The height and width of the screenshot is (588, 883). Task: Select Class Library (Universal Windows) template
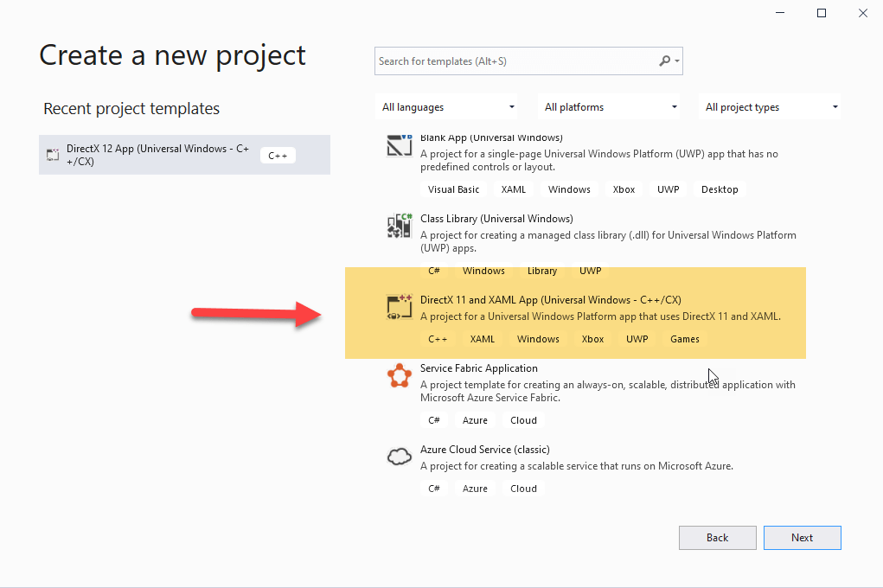(496, 219)
